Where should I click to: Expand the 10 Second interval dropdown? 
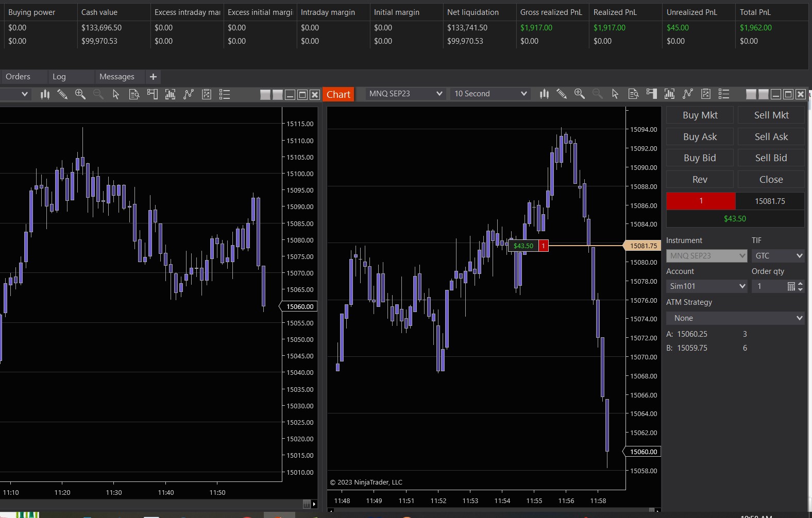490,94
